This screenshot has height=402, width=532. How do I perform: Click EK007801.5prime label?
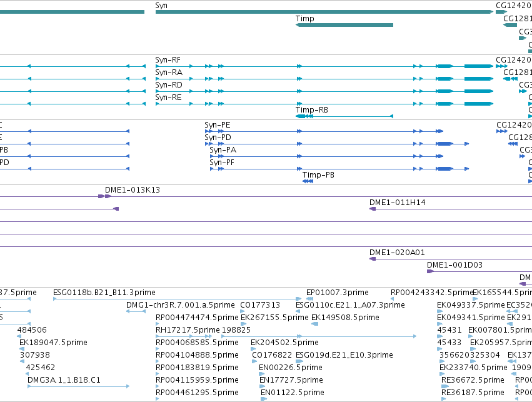pos(499,330)
